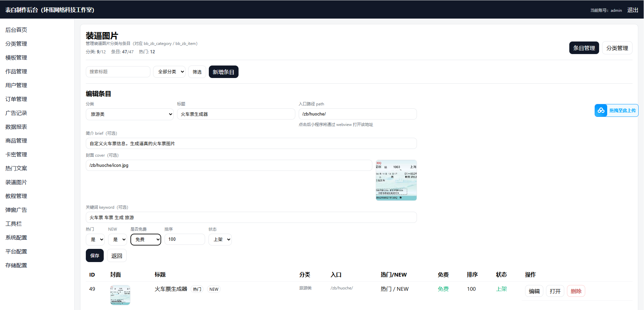Click the 入口路径 path input field
The height and width of the screenshot is (310, 644).
click(357, 114)
